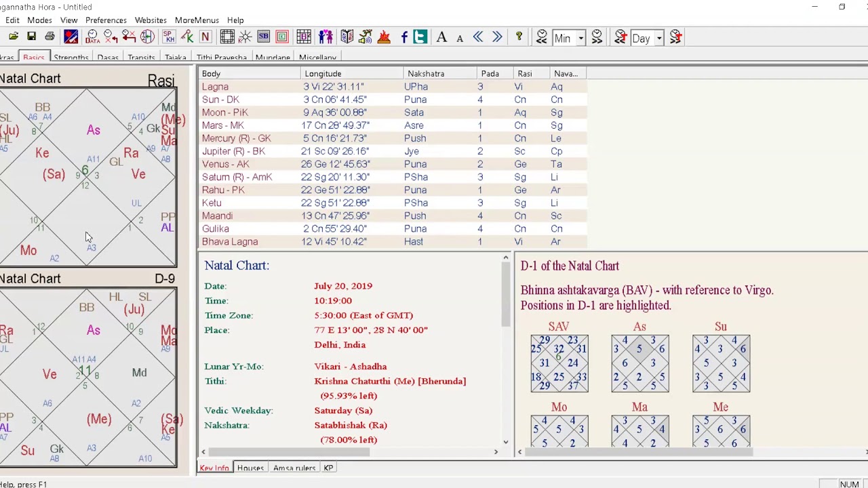Switch to the Amsa rulers bottom tab
This screenshot has width=868, height=488.
coord(294,468)
